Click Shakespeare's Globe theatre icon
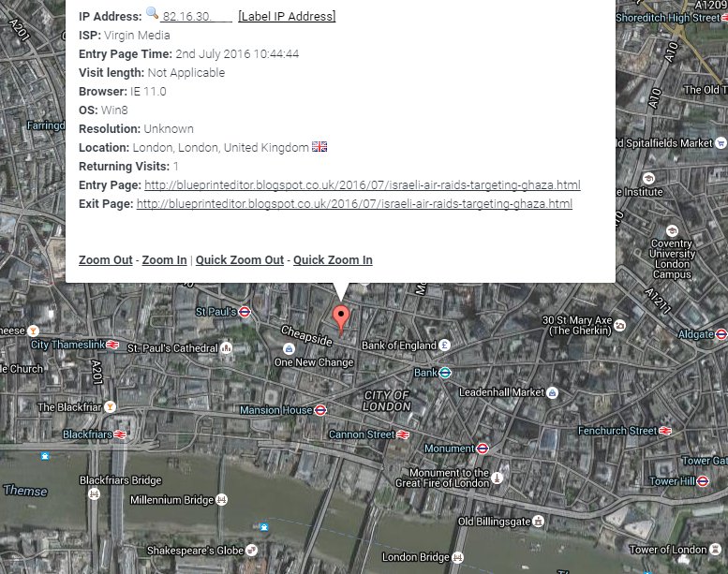 252,551
